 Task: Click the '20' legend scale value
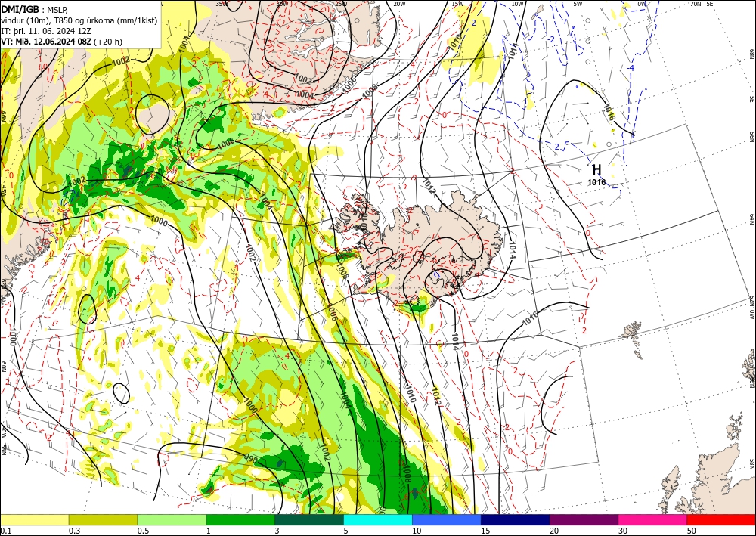tap(554, 531)
